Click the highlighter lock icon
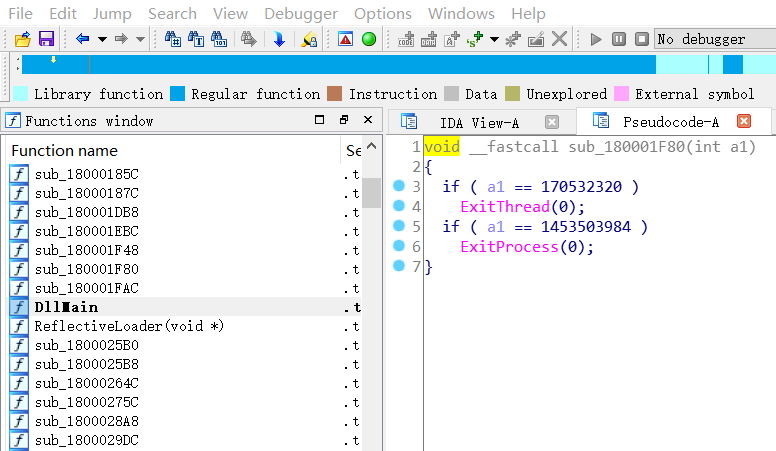This screenshot has height=451, width=776. tap(309, 39)
